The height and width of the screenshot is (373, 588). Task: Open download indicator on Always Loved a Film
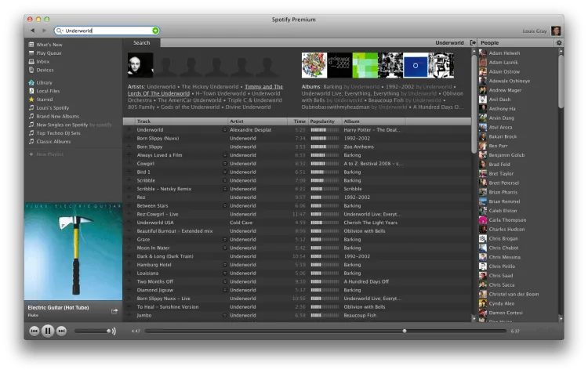pos(225,155)
